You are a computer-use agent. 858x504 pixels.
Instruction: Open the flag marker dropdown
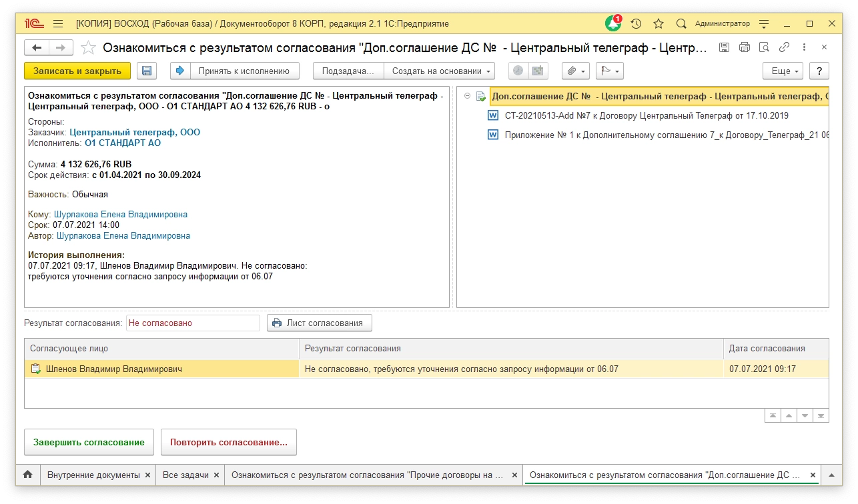click(x=609, y=71)
